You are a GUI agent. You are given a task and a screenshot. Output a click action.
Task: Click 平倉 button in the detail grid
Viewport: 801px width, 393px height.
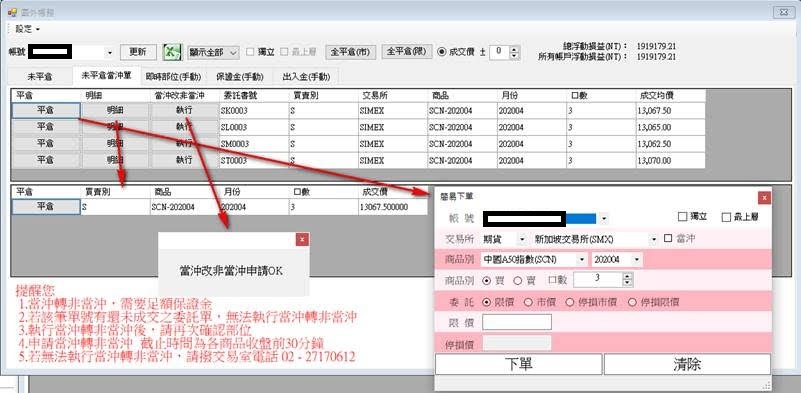click(x=46, y=206)
